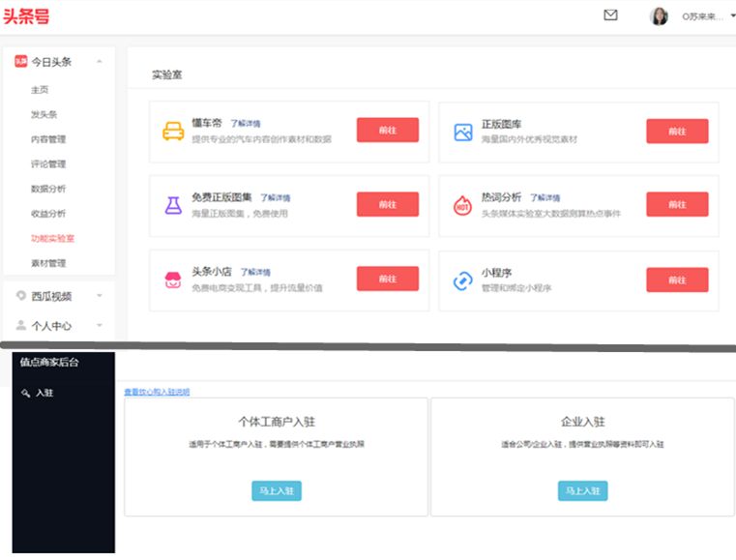Select 功能实验室 in the sidebar
Viewport: 736px width, 560px height.
point(52,239)
